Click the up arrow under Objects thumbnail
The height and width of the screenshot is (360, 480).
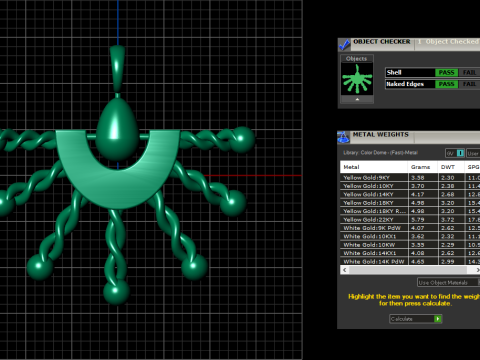357,99
